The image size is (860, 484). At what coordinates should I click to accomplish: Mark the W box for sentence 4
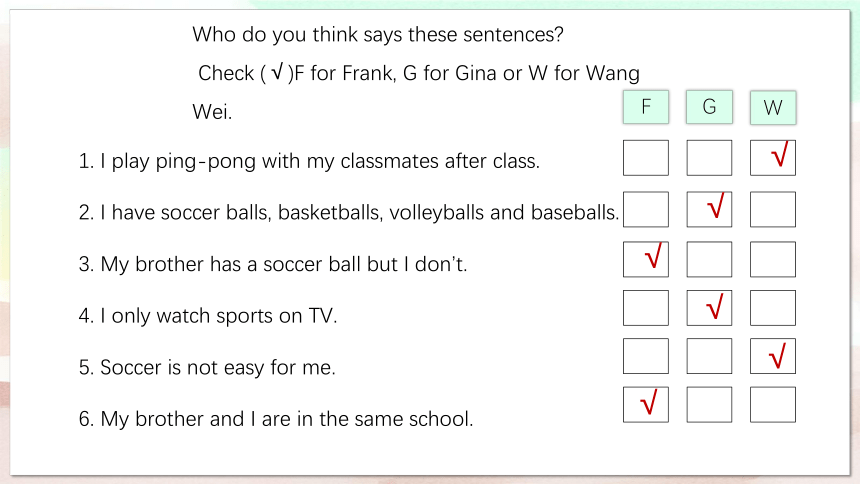773,308
